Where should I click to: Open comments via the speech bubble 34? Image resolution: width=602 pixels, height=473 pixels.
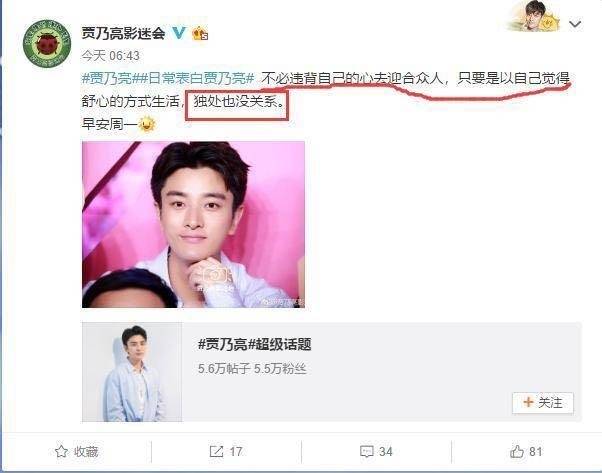coord(367,452)
